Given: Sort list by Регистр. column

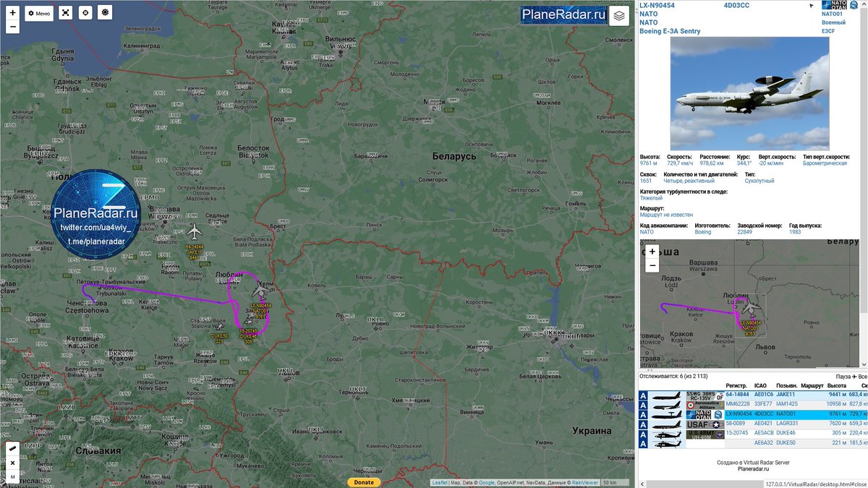Looking at the screenshot, I should click(736, 386).
